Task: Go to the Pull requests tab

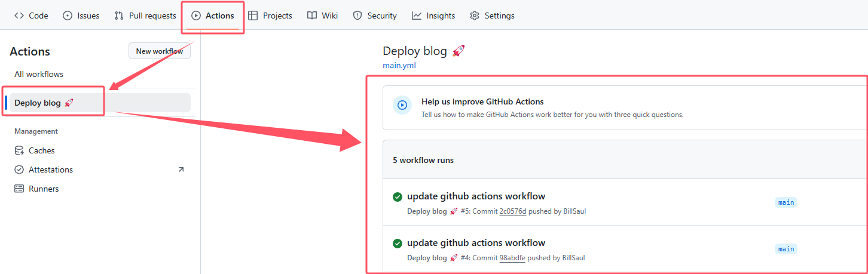Action: pos(145,16)
